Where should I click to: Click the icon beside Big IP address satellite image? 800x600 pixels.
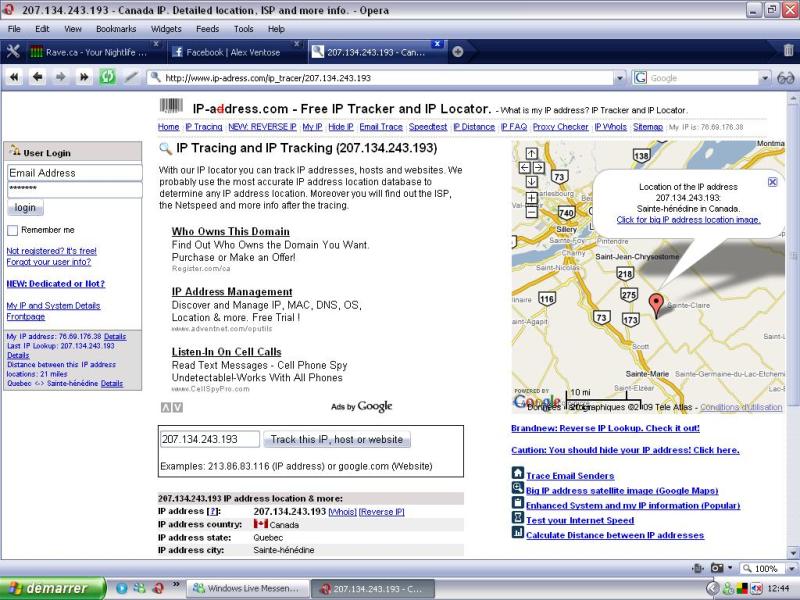(517, 488)
